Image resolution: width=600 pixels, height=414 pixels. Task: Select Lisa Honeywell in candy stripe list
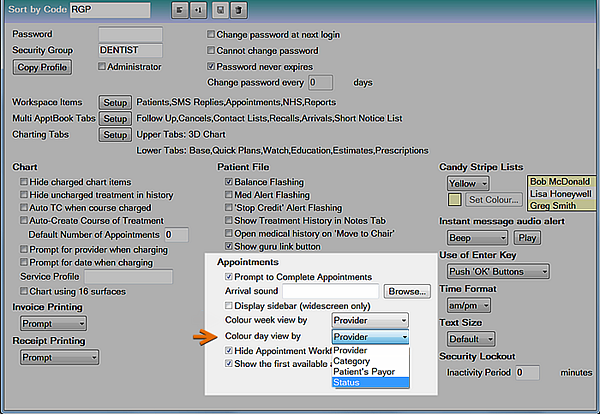click(561, 194)
